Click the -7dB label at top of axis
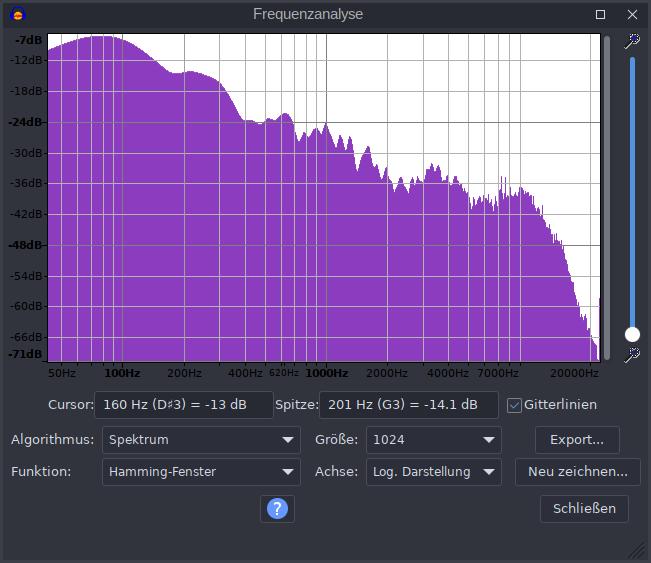 coord(29,40)
